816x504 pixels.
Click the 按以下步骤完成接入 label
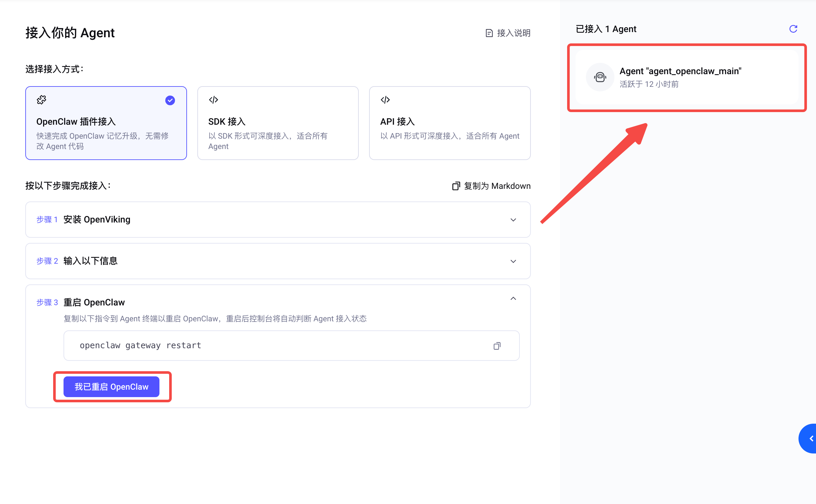pos(68,186)
